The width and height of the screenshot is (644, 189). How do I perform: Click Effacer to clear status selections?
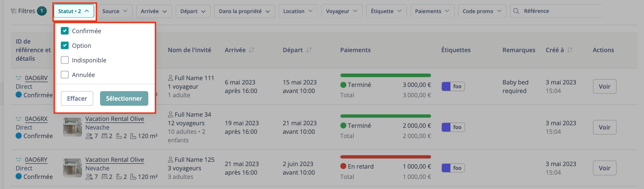tap(77, 98)
